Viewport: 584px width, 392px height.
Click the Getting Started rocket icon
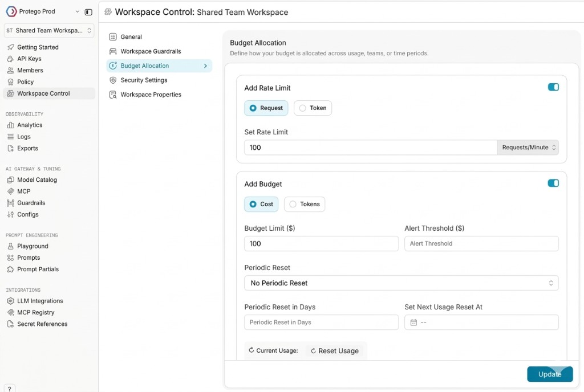pyautogui.click(x=10, y=47)
